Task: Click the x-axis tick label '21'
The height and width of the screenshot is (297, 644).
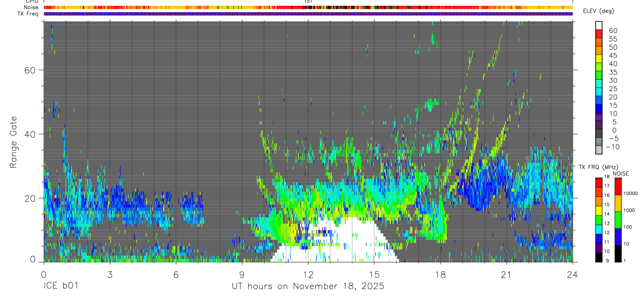Action: click(506, 274)
